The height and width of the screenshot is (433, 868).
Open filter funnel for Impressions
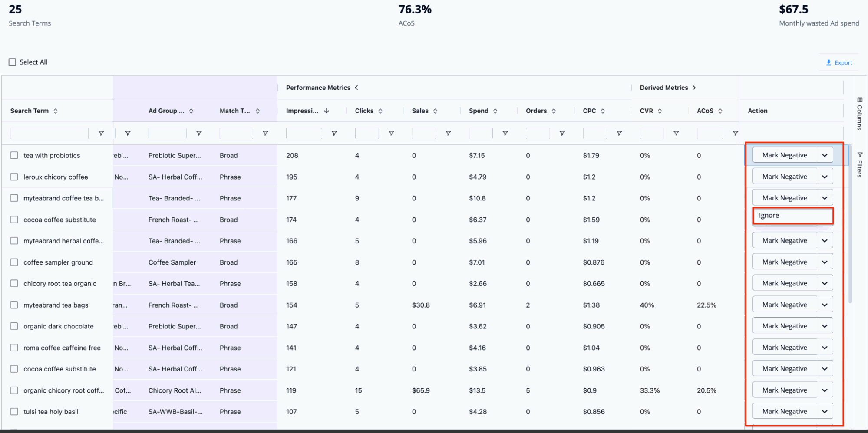334,134
